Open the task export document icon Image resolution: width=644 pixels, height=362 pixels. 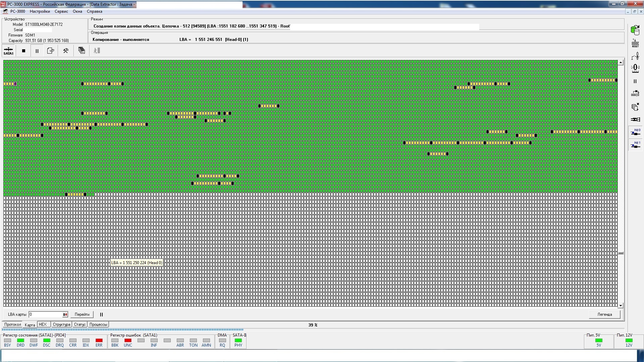[x=51, y=51]
